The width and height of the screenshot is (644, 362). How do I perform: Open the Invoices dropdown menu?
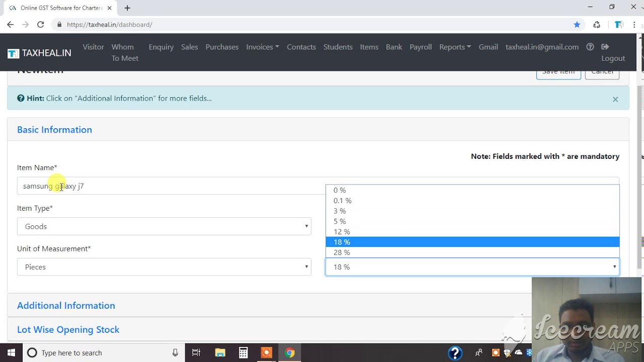tap(263, 47)
